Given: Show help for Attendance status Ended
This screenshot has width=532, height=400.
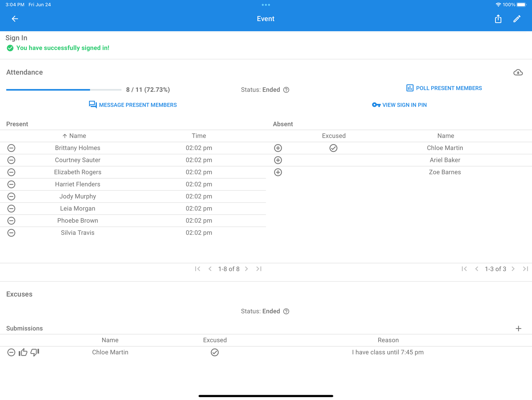Looking at the screenshot, I should (x=286, y=90).
